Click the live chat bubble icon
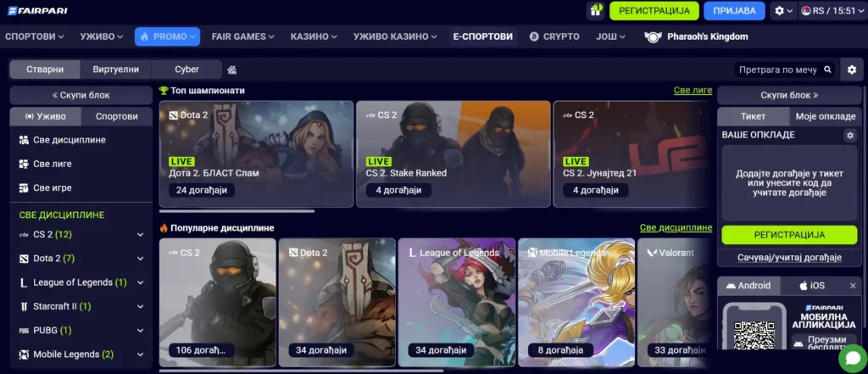The width and height of the screenshot is (868, 374). point(853,359)
